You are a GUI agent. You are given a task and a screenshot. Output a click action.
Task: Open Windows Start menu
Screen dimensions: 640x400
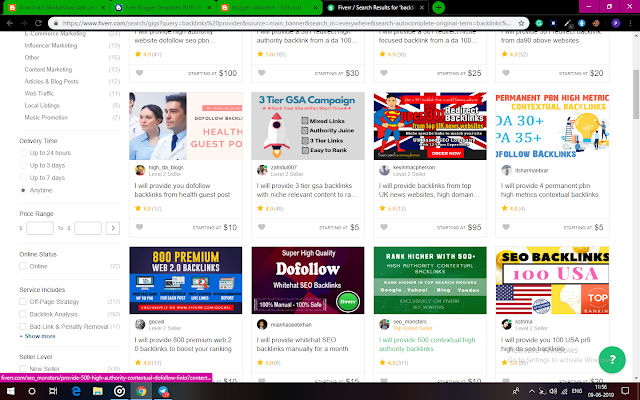(x=11, y=391)
